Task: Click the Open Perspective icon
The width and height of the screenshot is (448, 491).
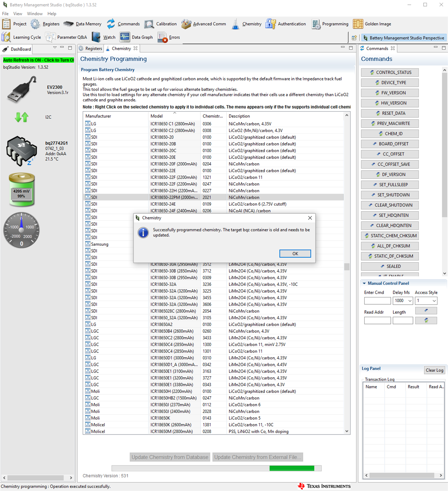Action: (354, 38)
